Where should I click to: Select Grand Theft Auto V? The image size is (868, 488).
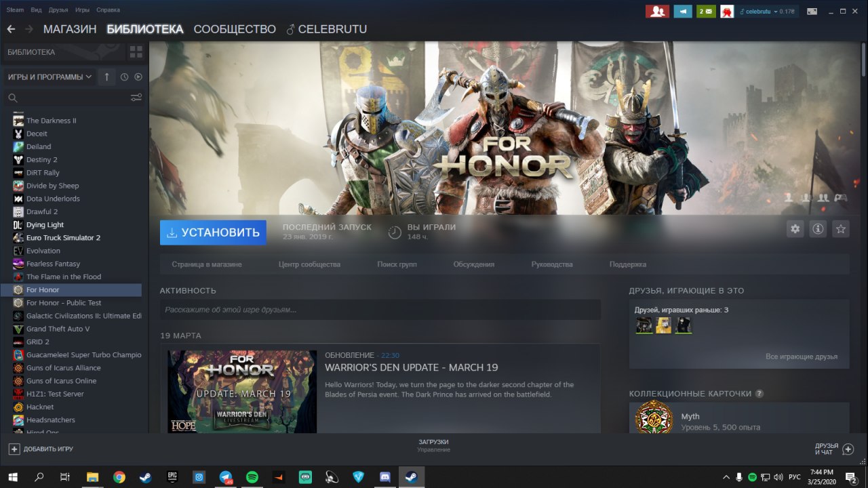pos(58,329)
